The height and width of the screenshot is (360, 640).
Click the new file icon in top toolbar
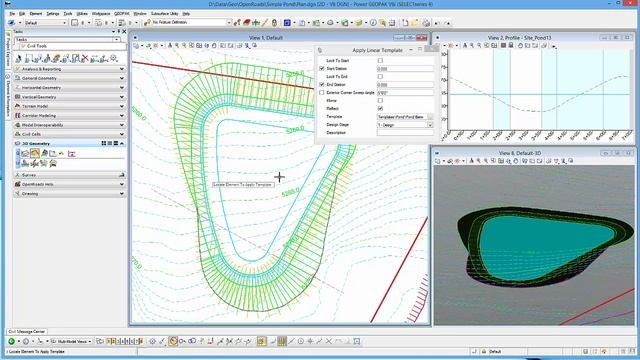[405, 23]
